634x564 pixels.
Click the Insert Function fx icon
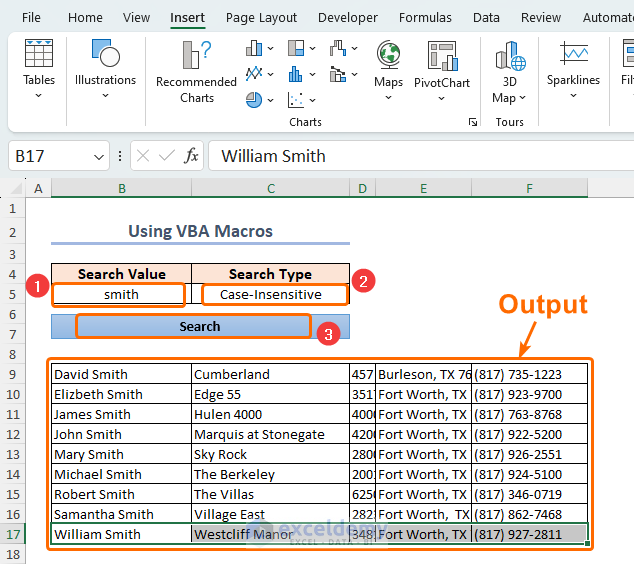[192, 156]
